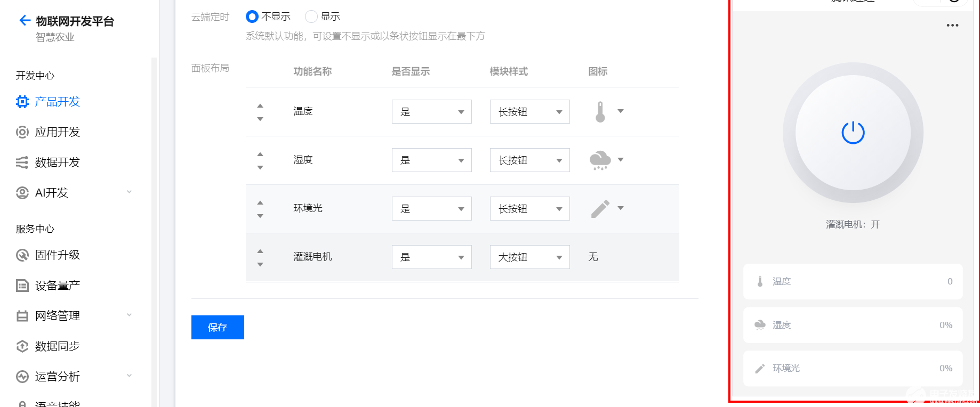The width and height of the screenshot is (980, 407).
Task: Open 模块样式 dropdown for 温度
Action: (x=530, y=112)
